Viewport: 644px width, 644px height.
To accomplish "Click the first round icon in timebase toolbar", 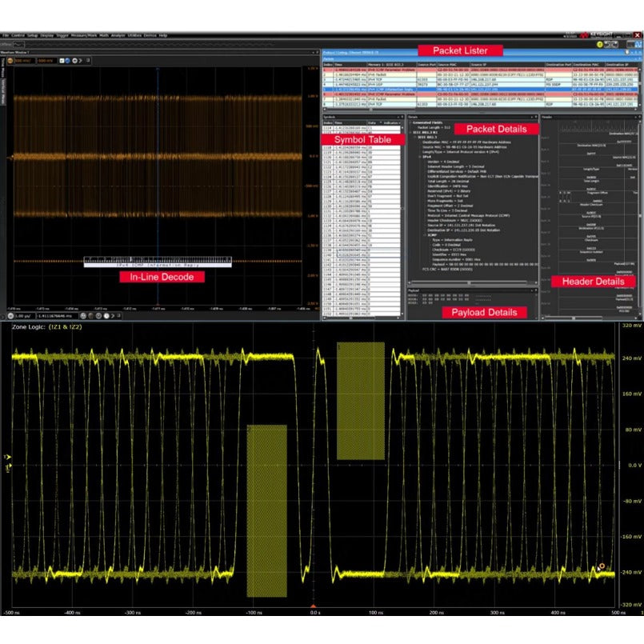I will coord(83,316).
